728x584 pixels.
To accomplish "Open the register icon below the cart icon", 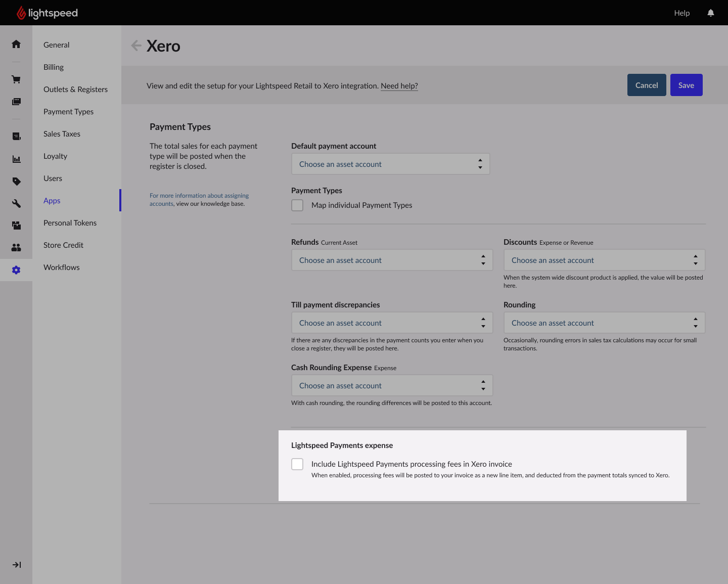I will (16, 102).
